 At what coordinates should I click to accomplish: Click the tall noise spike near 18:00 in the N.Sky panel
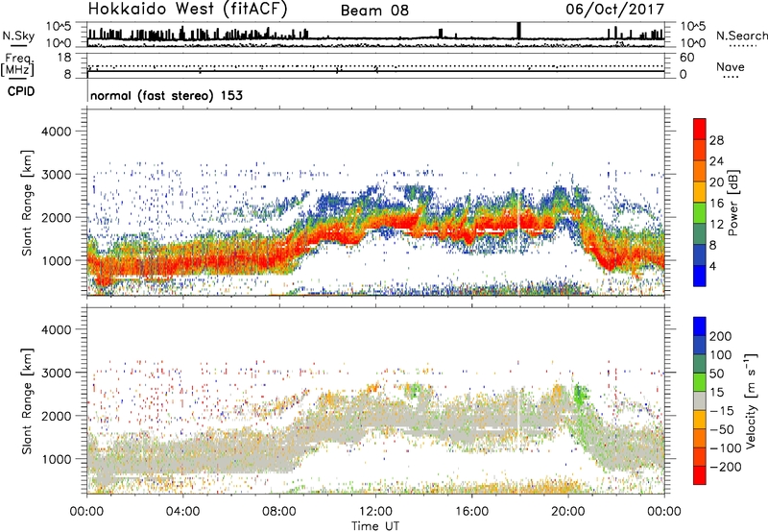519,31
